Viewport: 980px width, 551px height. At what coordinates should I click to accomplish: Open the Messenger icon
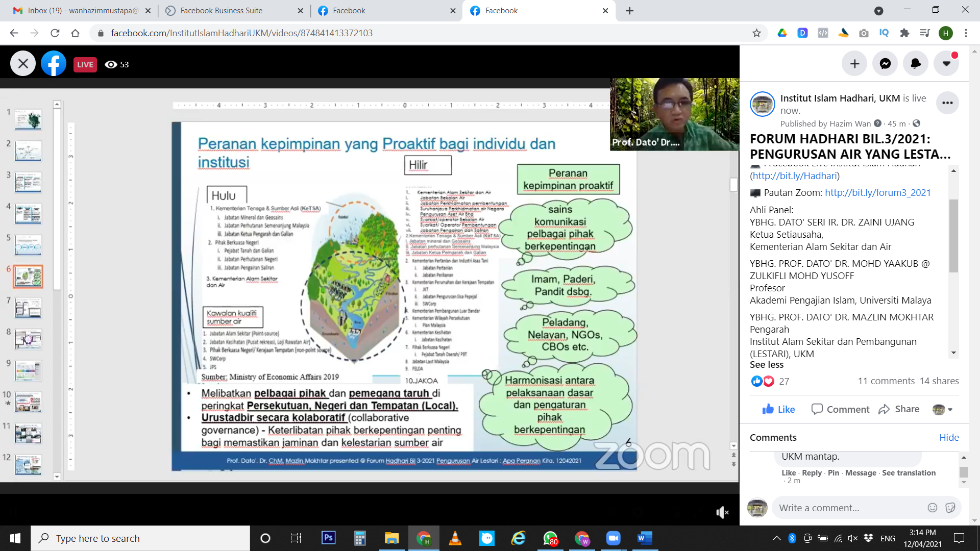tap(885, 64)
